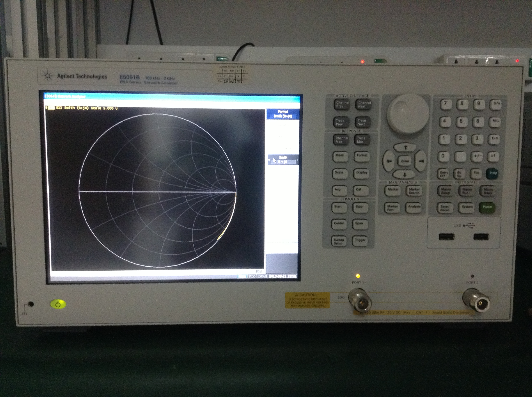Viewport: 532px width, 397px height.
Task: Toggle the green standby power button
Action: [58, 304]
